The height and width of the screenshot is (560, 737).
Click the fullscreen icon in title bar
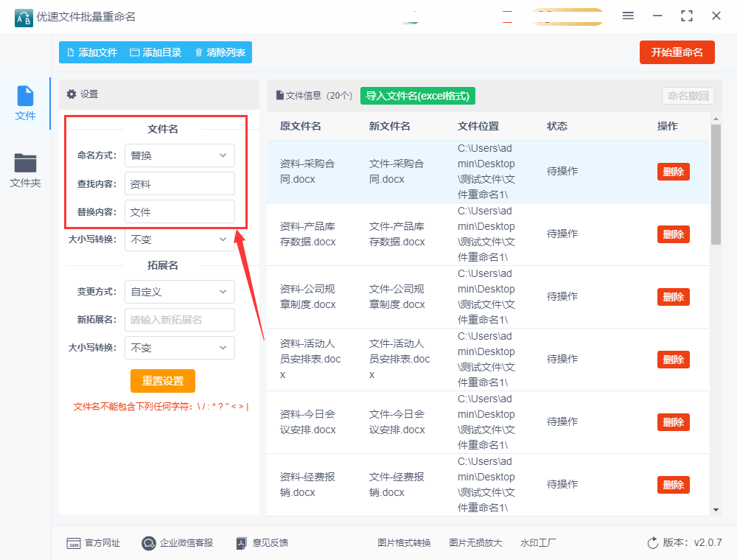(x=687, y=16)
